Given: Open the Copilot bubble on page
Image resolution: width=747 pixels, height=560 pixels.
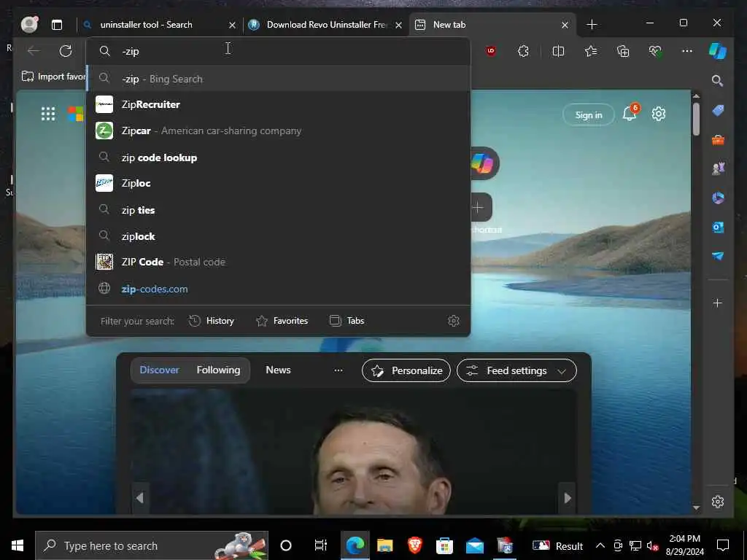Looking at the screenshot, I should point(483,163).
